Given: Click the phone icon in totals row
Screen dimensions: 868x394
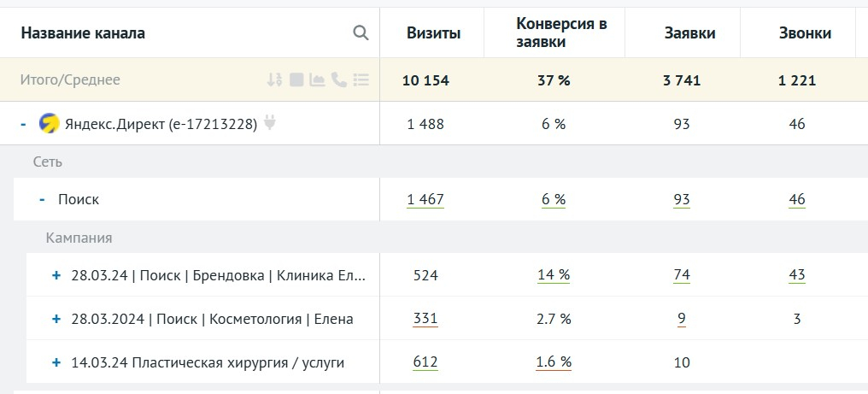Looking at the screenshot, I should click(x=339, y=80).
